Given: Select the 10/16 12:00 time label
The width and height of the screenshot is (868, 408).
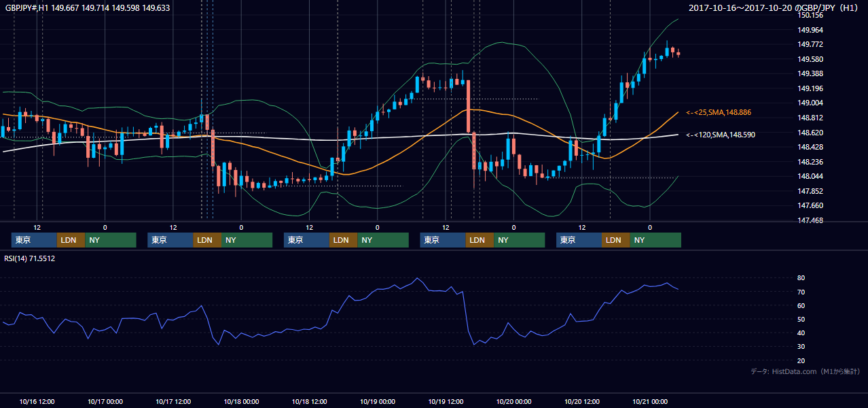Looking at the screenshot, I should tap(37, 401).
